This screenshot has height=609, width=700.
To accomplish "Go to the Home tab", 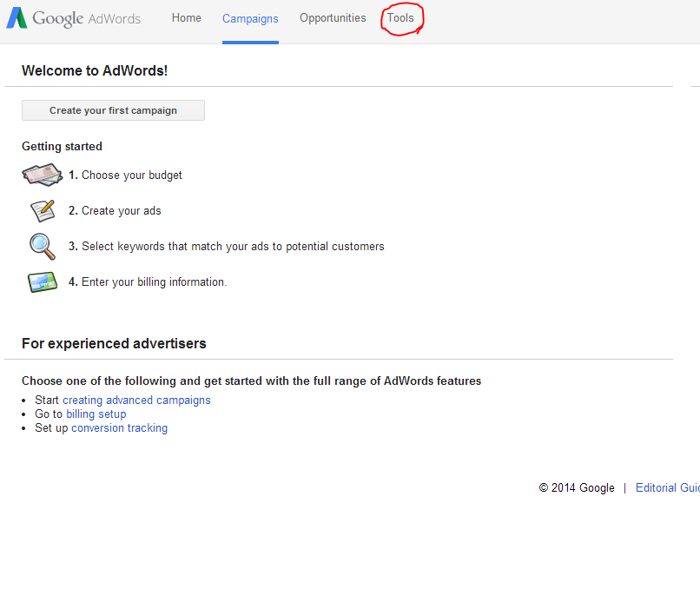I will coord(186,18).
